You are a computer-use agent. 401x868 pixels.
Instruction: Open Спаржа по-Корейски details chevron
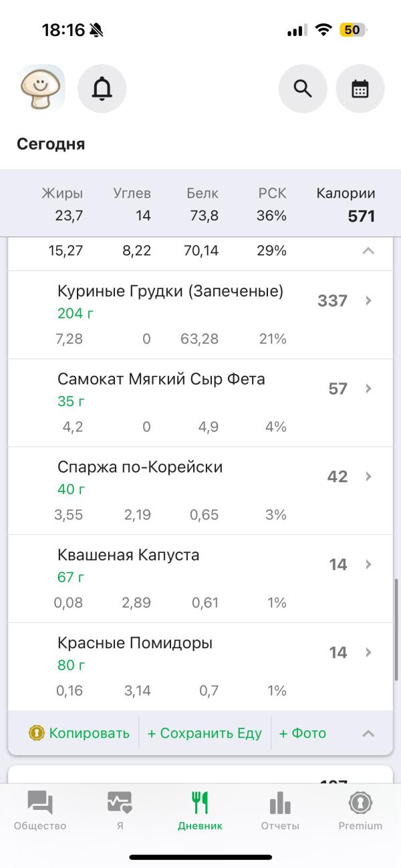pyautogui.click(x=368, y=477)
